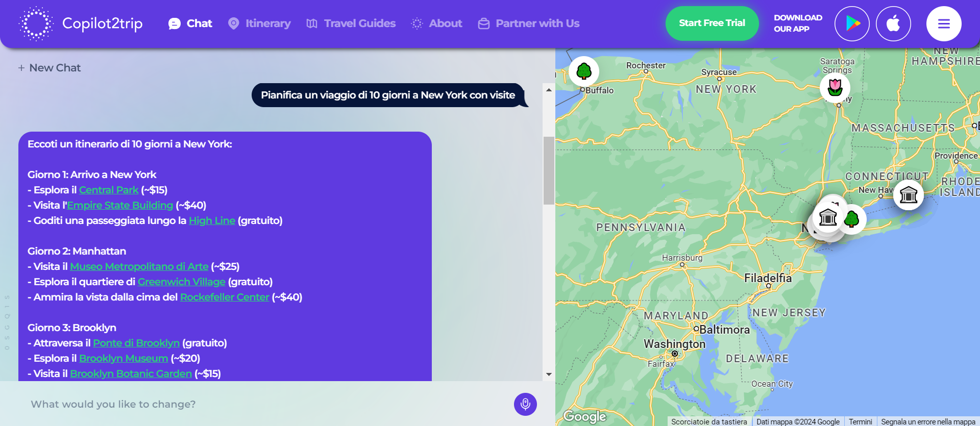The width and height of the screenshot is (980, 426).
Task: Open Ponte di Brooklyn link
Action: tap(136, 343)
